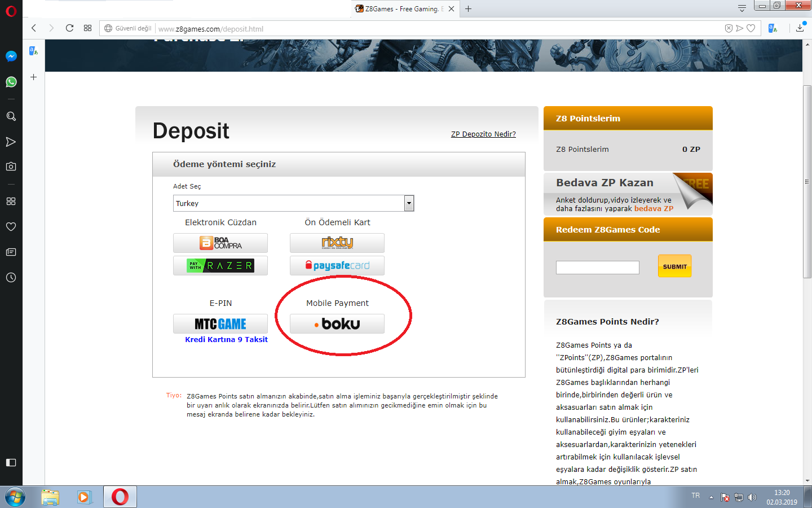812x508 pixels.
Task: Open the snapshot camera sidebar icon
Action: (11, 167)
